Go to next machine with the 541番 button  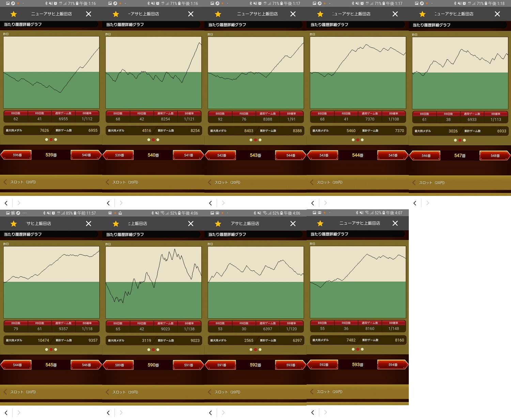[188, 155]
